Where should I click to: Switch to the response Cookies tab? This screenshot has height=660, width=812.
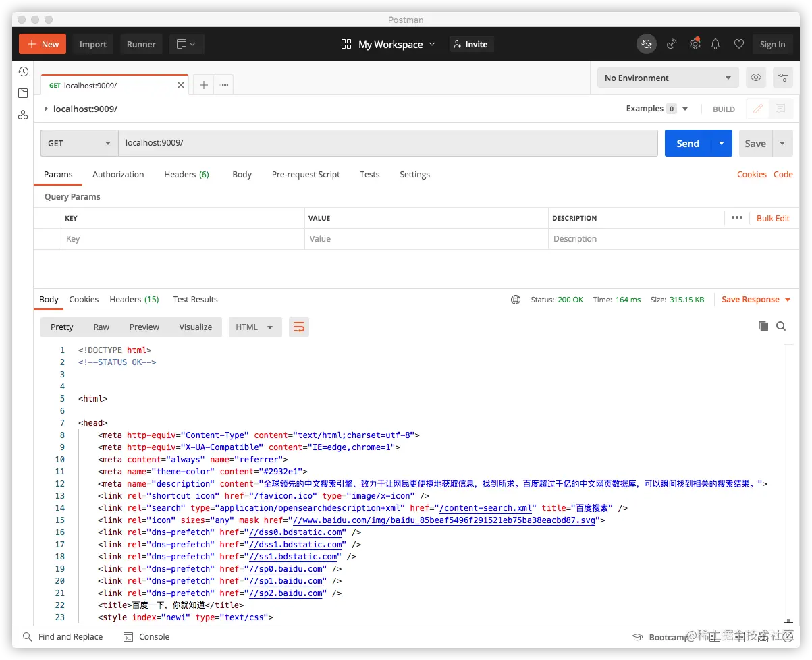[84, 300]
